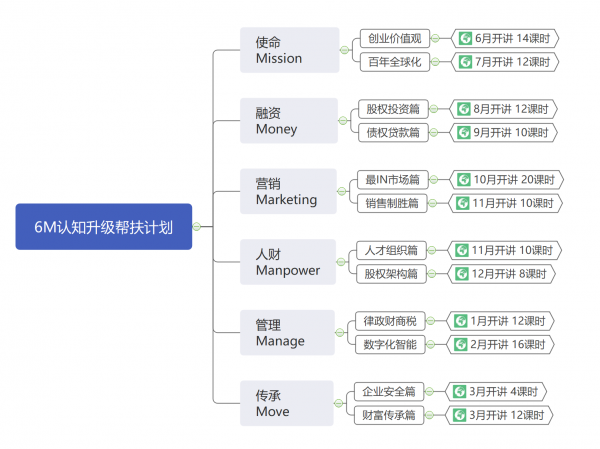The width and height of the screenshot is (600, 449).
Task: Collapse the root 6M认知升级帮扶计划 branch circle
Action: [x=197, y=227]
